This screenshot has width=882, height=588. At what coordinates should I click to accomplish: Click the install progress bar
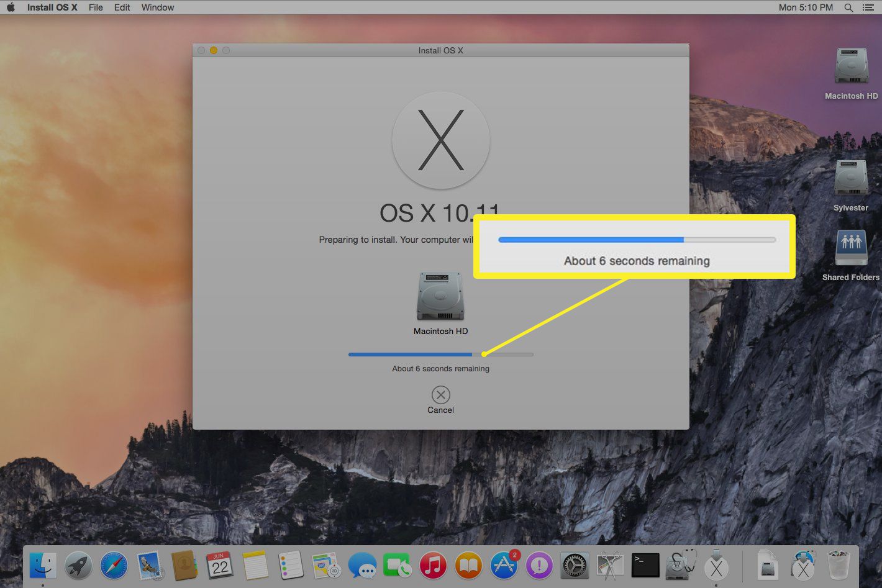click(x=440, y=355)
